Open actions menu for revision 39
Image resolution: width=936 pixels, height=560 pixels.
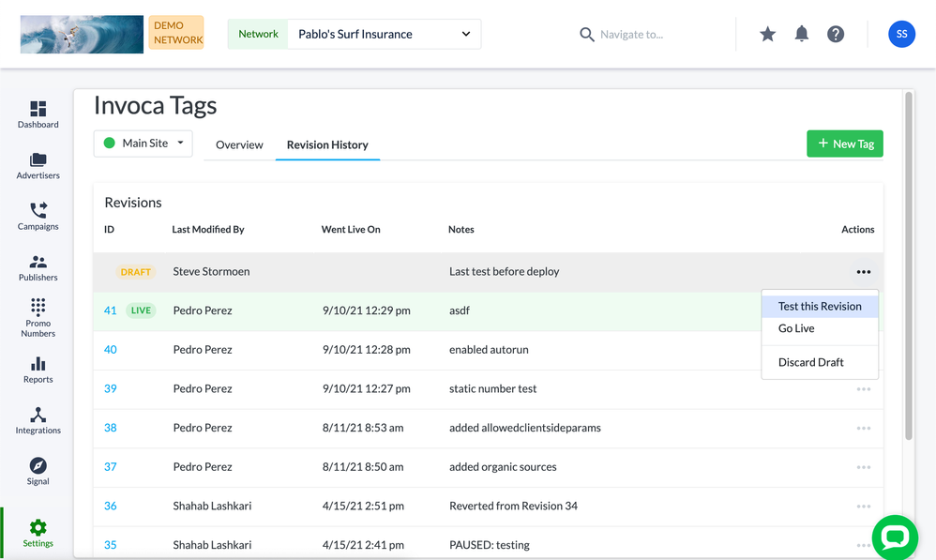coord(863,389)
